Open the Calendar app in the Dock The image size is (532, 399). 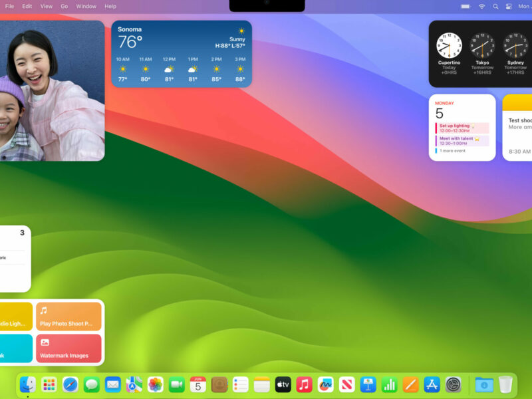198,385
